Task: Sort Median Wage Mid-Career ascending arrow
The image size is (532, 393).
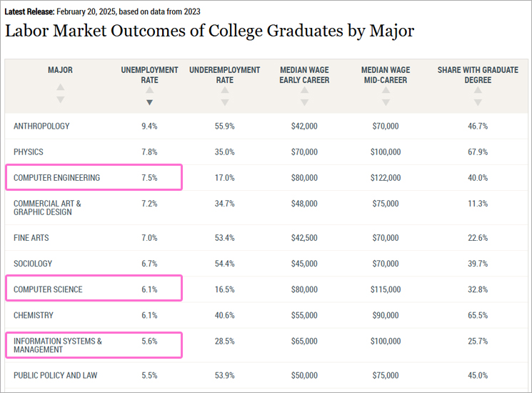Action: [386, 89]
